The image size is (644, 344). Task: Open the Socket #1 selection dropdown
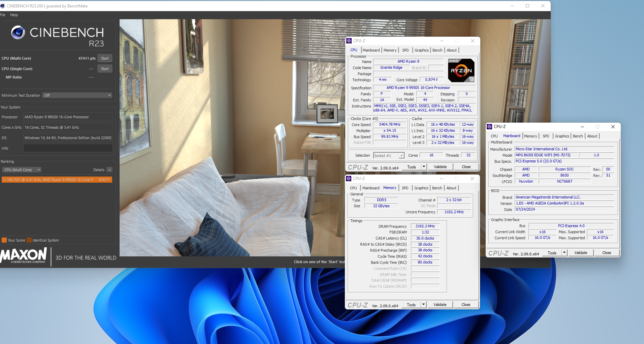point(401,156)
